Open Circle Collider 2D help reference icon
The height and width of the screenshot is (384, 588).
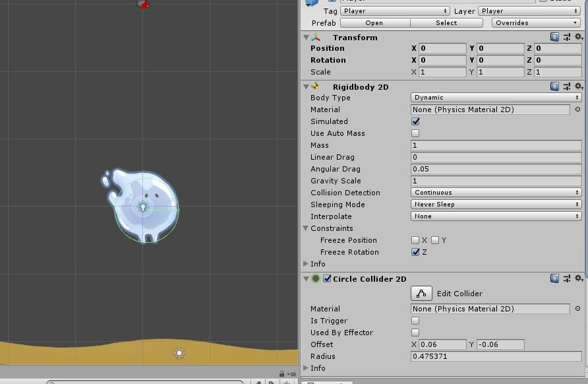tap(554, 278)
